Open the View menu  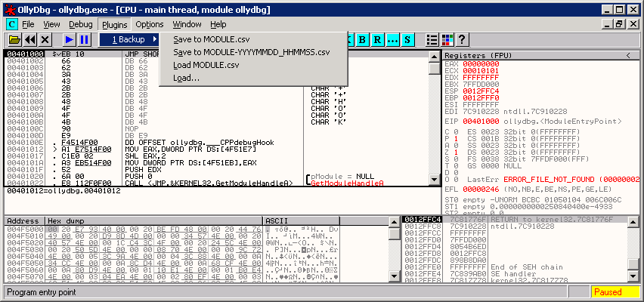tap(51, 24)
